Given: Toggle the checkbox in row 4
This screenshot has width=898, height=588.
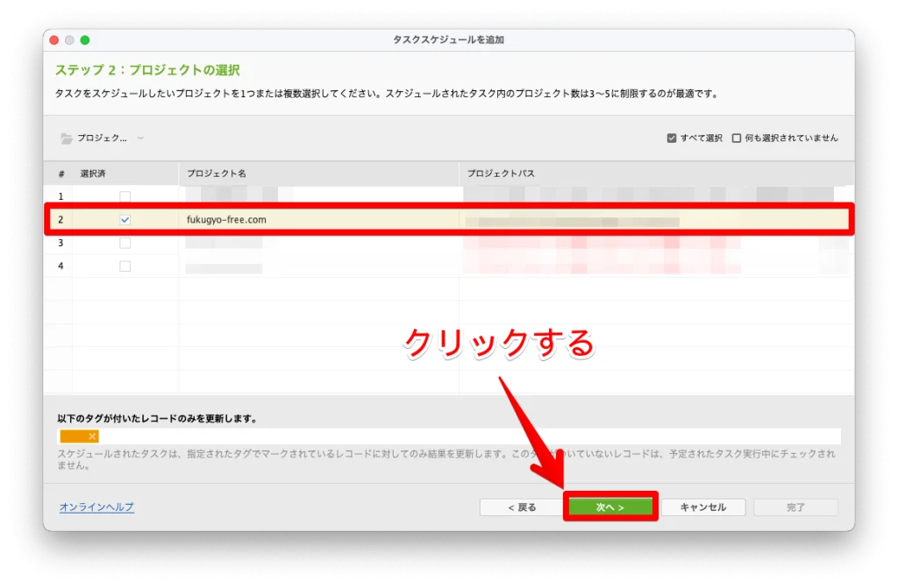Looking at the screenshot, I should pos(125,266).
